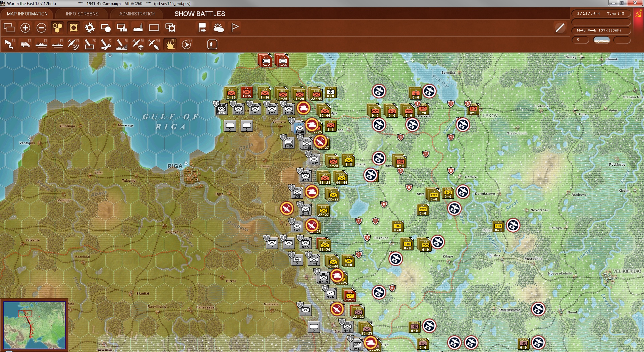This screenshot has width=644, height=352.
Task: Click the zoom out minus icon
Action: tap(41, 28)
